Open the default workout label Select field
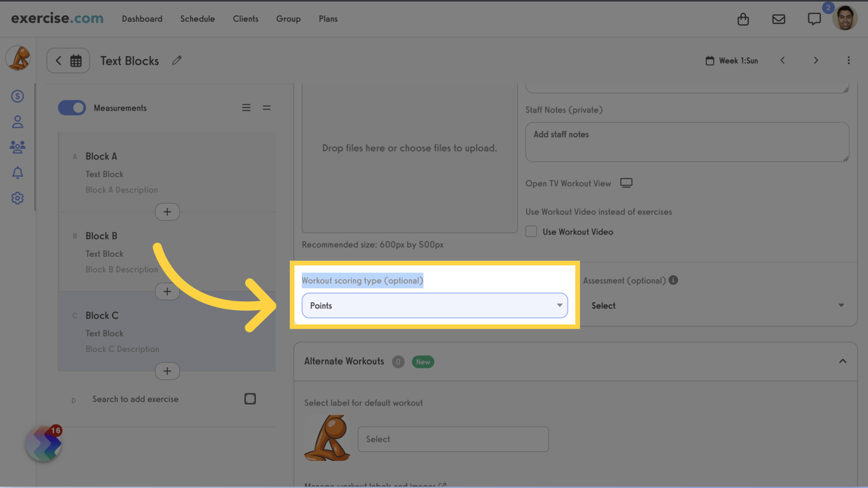This screenshot has height=488, width=868. tap(453, 439)
